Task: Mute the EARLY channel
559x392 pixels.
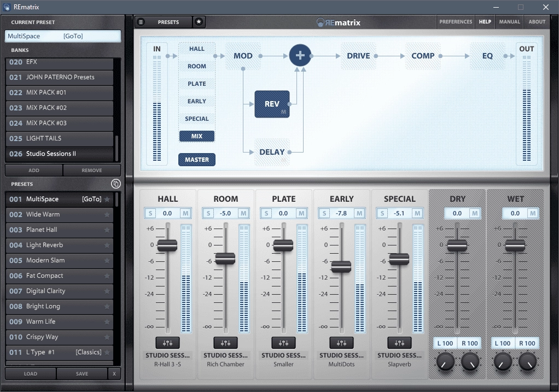Action: coord(359,213)
